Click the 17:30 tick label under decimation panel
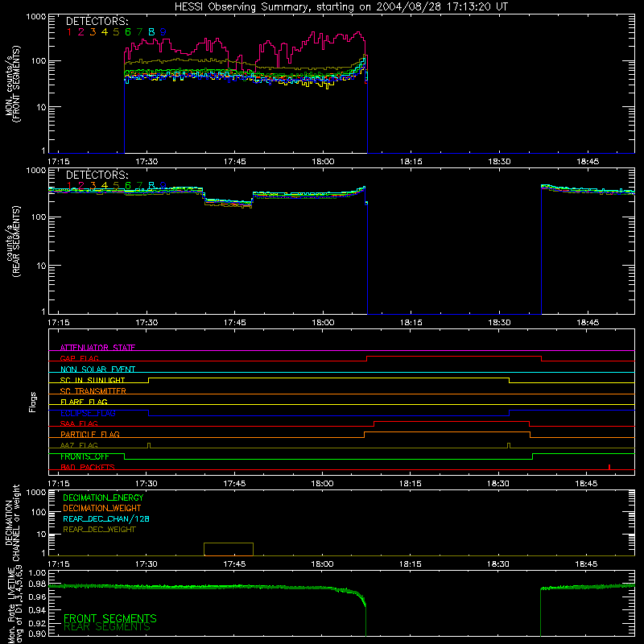This screenshot has height=644, width=644. 147,564
